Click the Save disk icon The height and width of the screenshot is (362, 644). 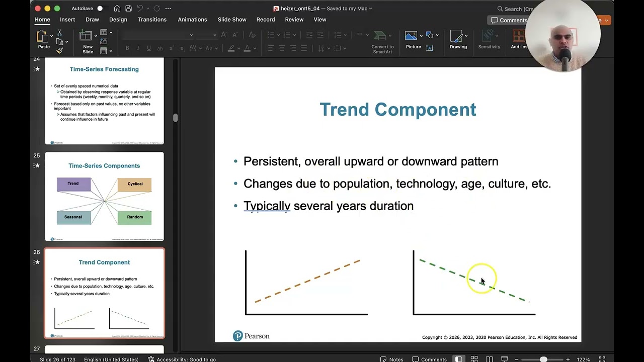(129, 9)
